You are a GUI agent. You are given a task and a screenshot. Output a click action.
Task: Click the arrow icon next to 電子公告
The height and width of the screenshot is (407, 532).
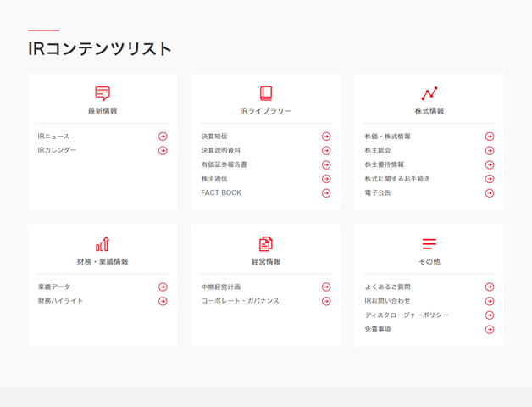click(490, 193)
